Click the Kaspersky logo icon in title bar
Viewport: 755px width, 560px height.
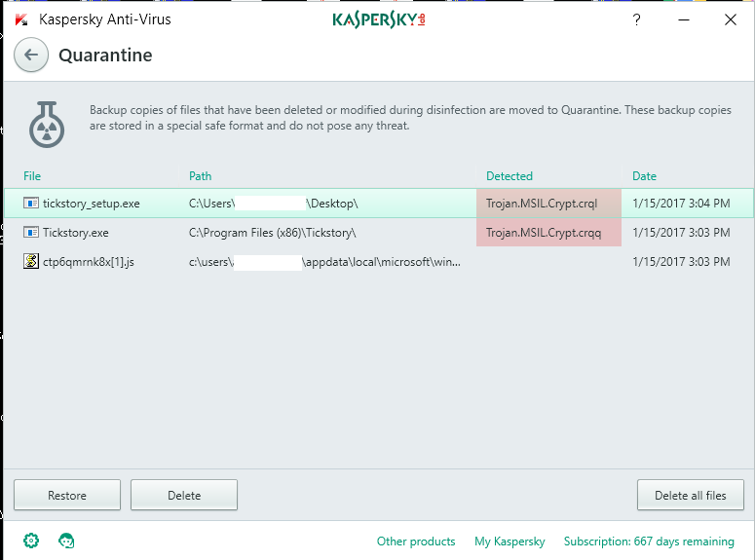pyautogui.click(x=21, y=19)
